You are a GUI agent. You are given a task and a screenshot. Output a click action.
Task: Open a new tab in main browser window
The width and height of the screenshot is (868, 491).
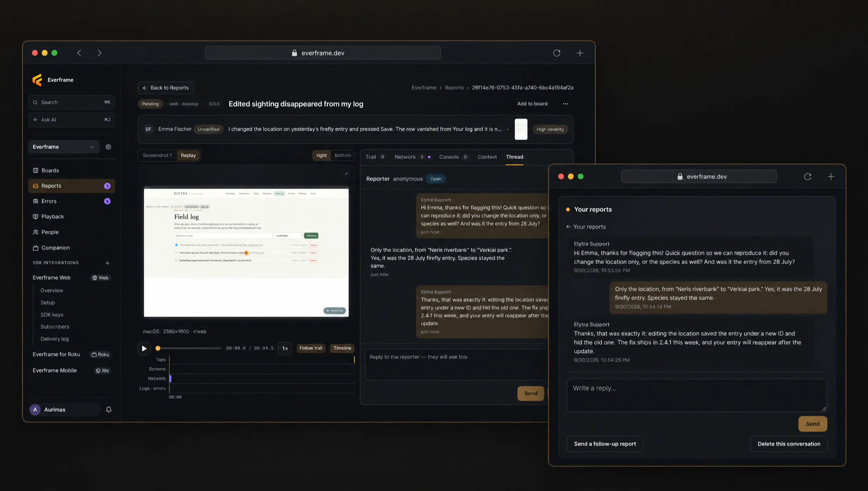(x=580, y=53)
